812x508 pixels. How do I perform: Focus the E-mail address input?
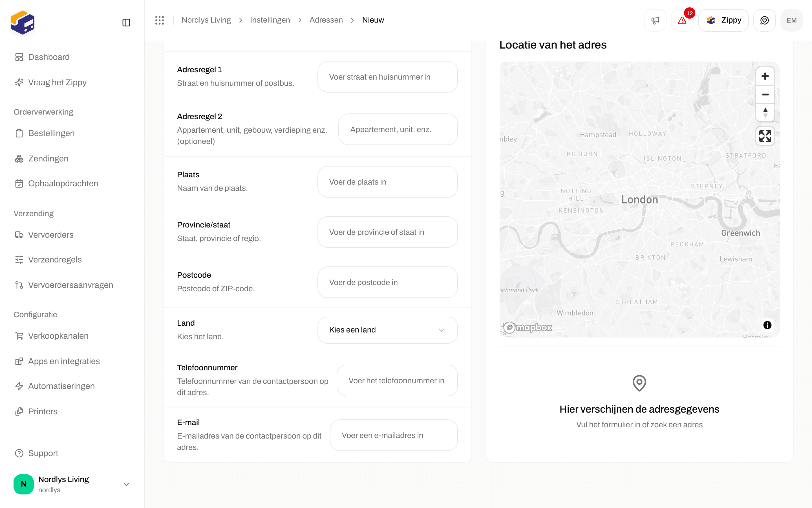pos(394,435)
